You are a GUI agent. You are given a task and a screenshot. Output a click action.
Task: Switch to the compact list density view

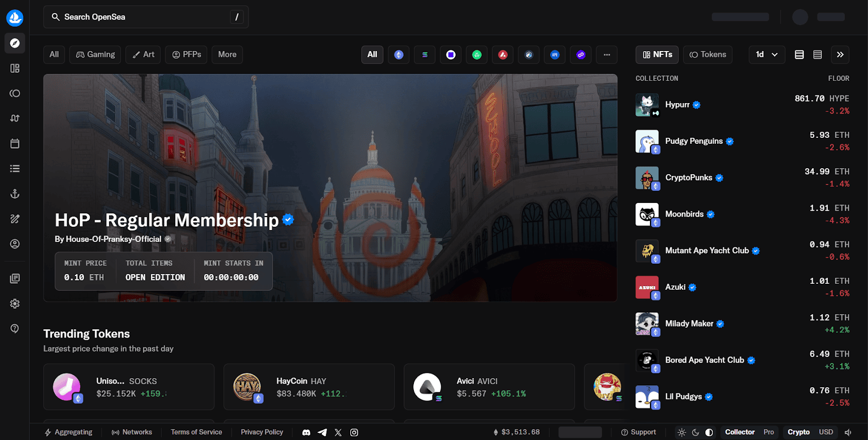pos(818,55)
